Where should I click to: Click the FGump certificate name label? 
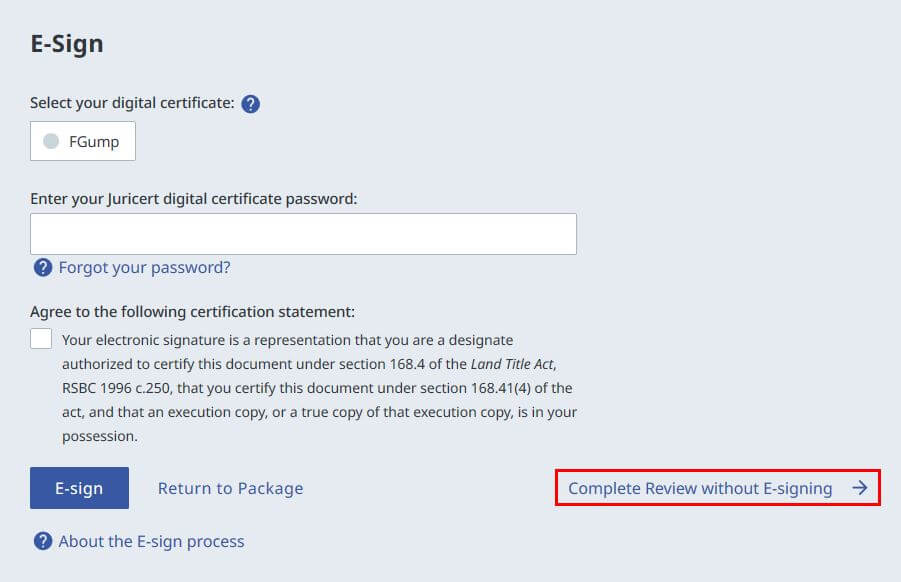pyautogui.click(x=94, y=141)
